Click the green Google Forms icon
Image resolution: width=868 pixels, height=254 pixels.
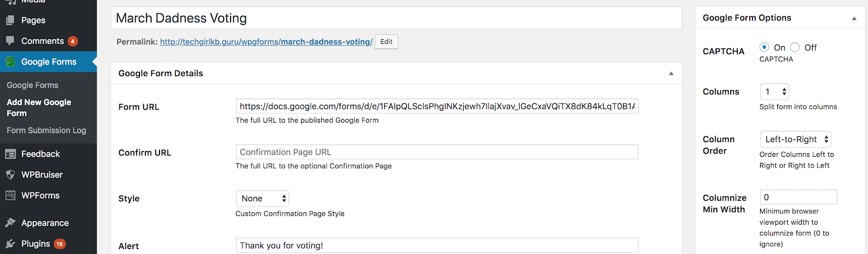pyautogui.click(x=10, y=62)
